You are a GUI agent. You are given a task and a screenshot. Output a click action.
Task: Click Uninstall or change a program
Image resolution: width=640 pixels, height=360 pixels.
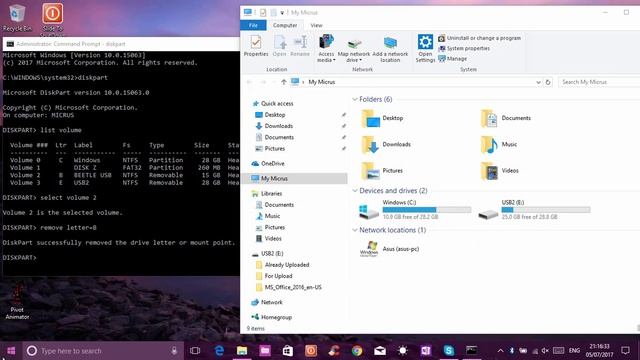(480, 38)
